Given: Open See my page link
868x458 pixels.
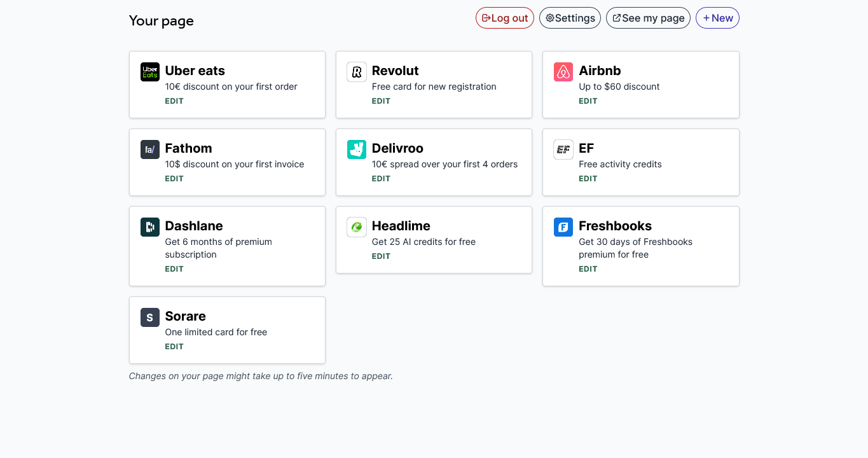Looking at the screenshot, I should (x=648, y=18).
